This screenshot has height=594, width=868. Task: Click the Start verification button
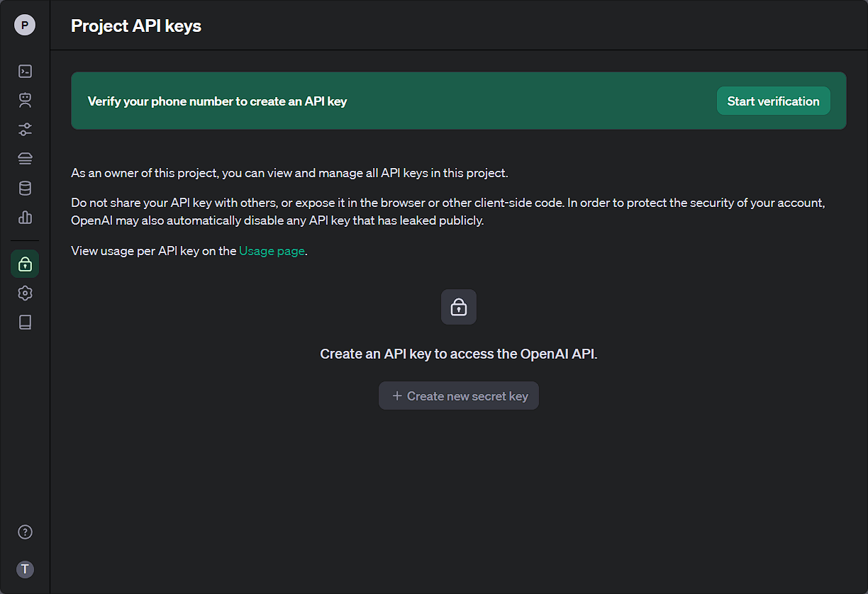pos(773,101)
